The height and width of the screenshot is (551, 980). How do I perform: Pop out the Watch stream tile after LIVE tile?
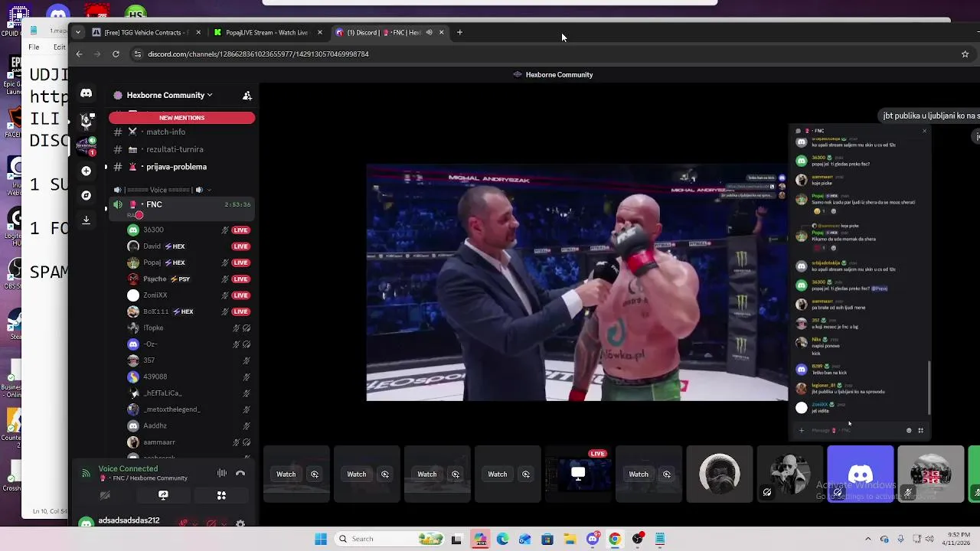[667, 474]
